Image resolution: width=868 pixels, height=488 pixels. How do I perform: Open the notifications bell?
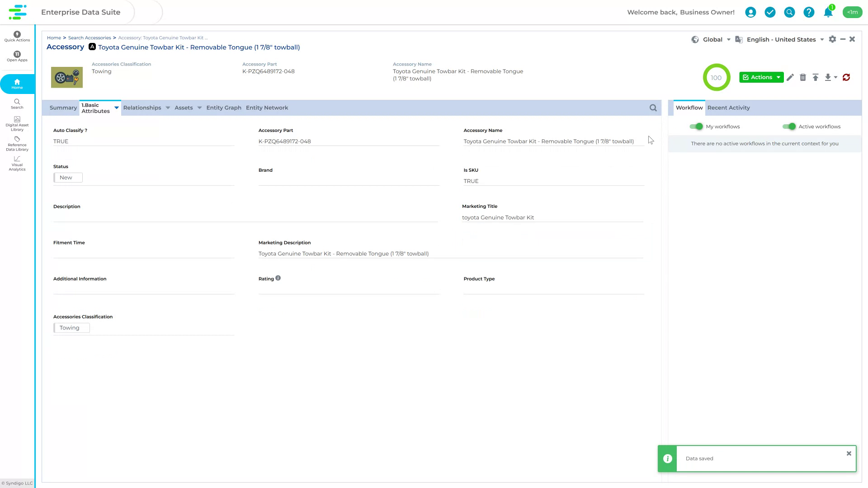pos(828,12)
